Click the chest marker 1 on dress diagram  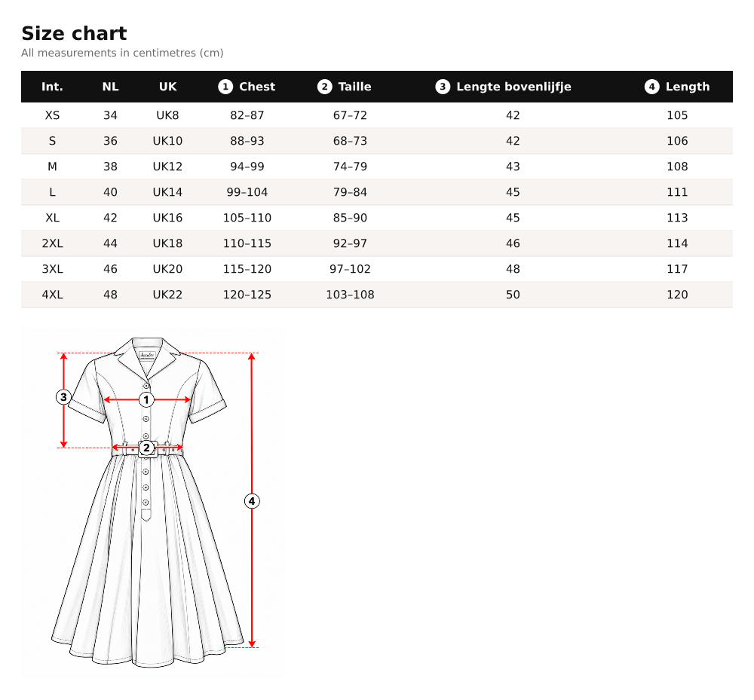(x=146, y=399)
